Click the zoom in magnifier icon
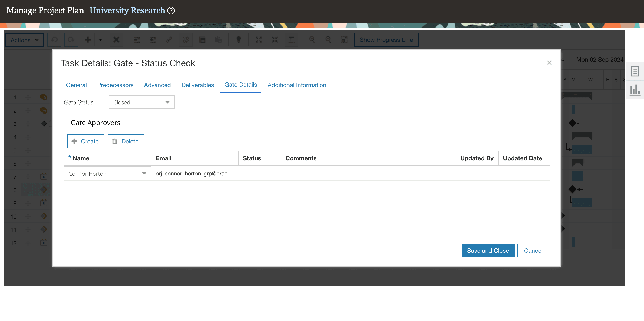This screenshot has width=644, height=321. [x=312, y=40]
